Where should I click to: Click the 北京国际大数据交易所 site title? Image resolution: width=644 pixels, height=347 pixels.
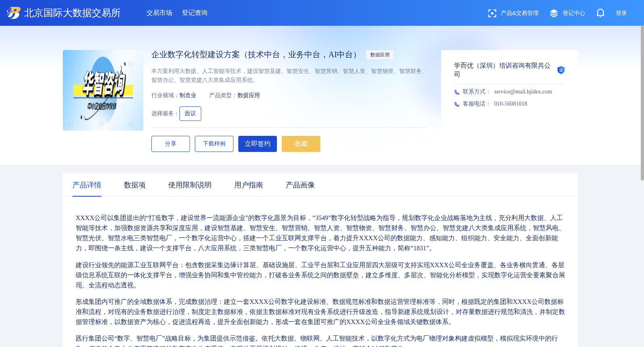pyautogui.click(x=72, y=13)
